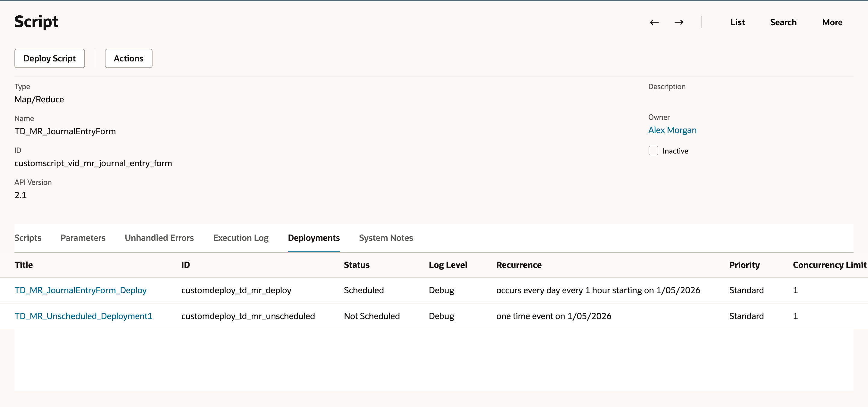Open the More menu
Image resolution: width=868 pixels, height=407 pixels.
[832, 23]
